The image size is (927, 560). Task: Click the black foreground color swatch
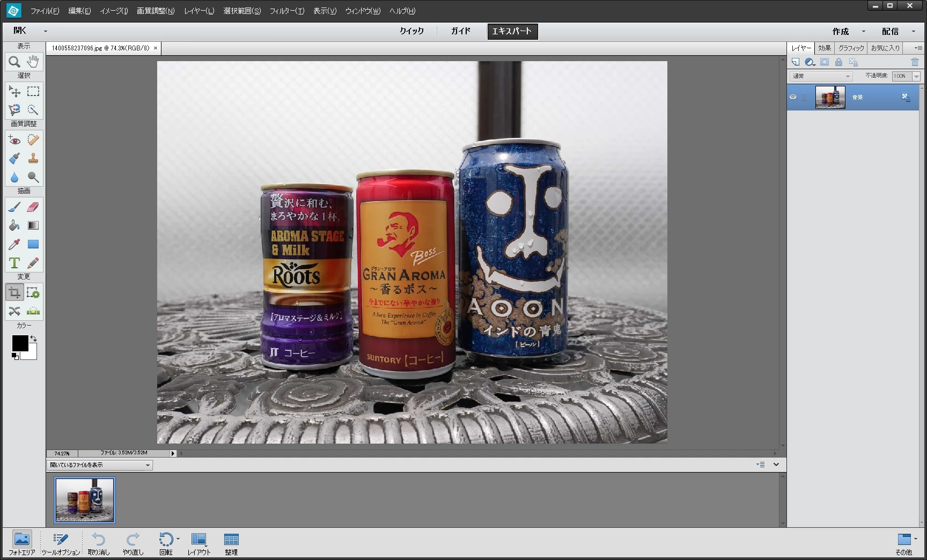(19, 343)
